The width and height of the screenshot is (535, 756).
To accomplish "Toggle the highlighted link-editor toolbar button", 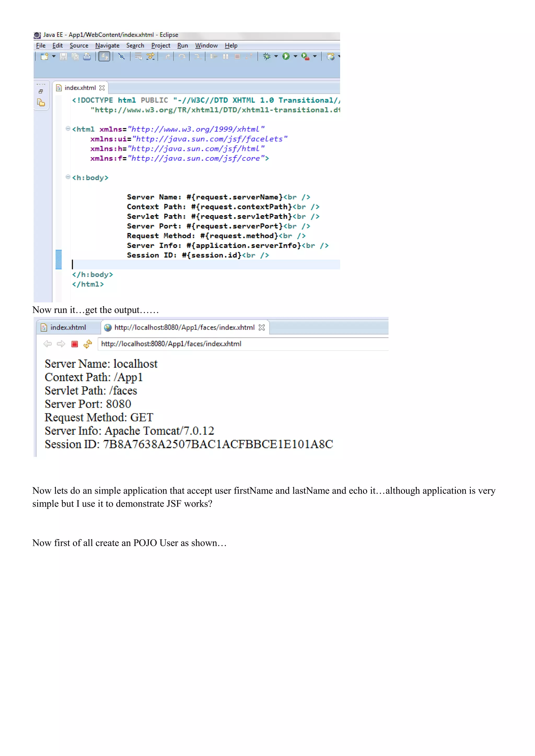I will [x=104, y=57].
